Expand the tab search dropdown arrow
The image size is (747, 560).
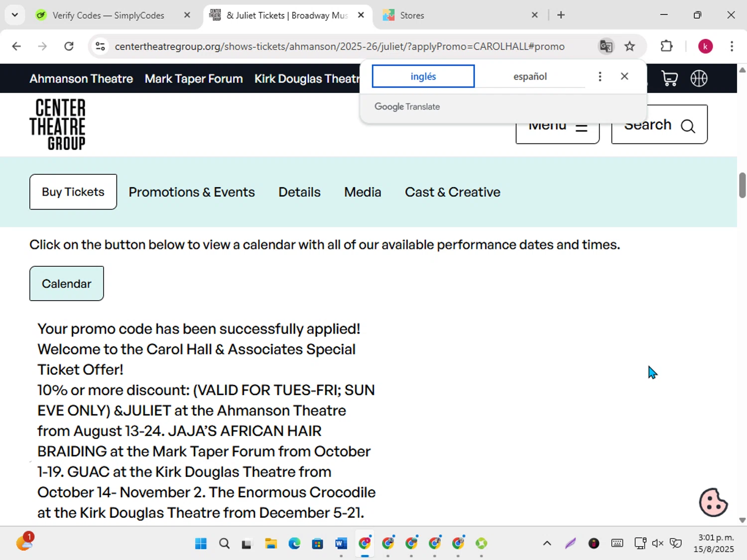point(14,15)
